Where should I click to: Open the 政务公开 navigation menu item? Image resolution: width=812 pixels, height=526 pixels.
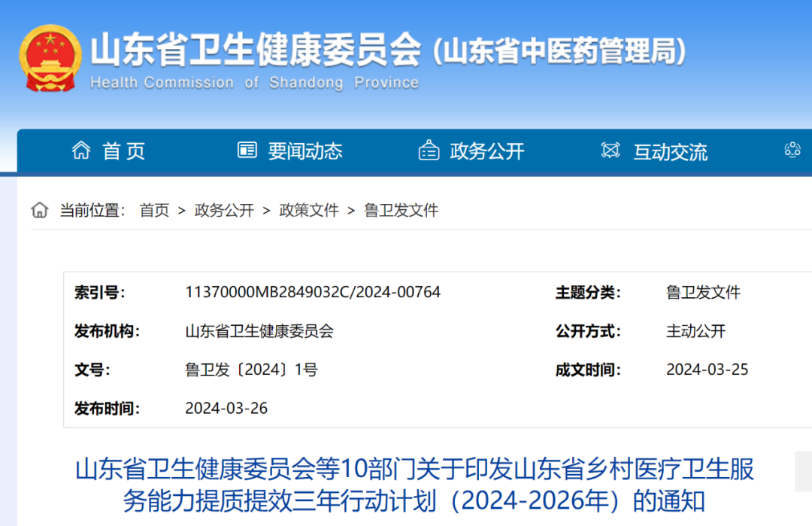(486, 151)
